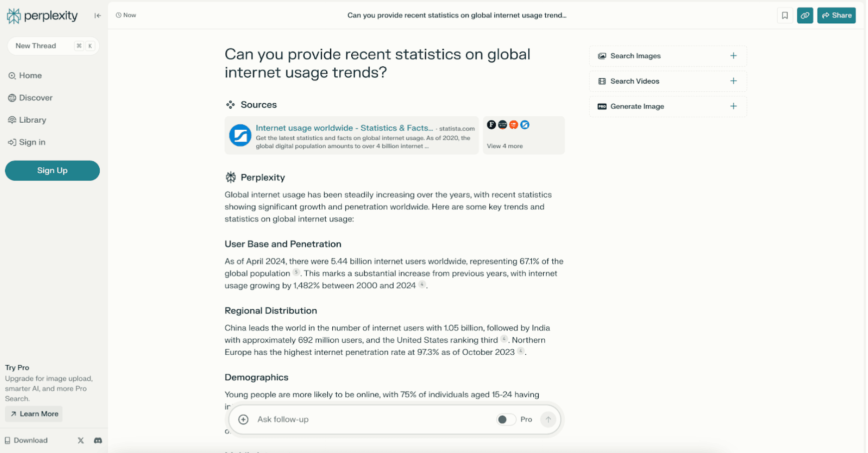The width and height of the screenshot is (868, 453).
Task: Expand Generate Image with plus icon
Action: click(733, 106)
